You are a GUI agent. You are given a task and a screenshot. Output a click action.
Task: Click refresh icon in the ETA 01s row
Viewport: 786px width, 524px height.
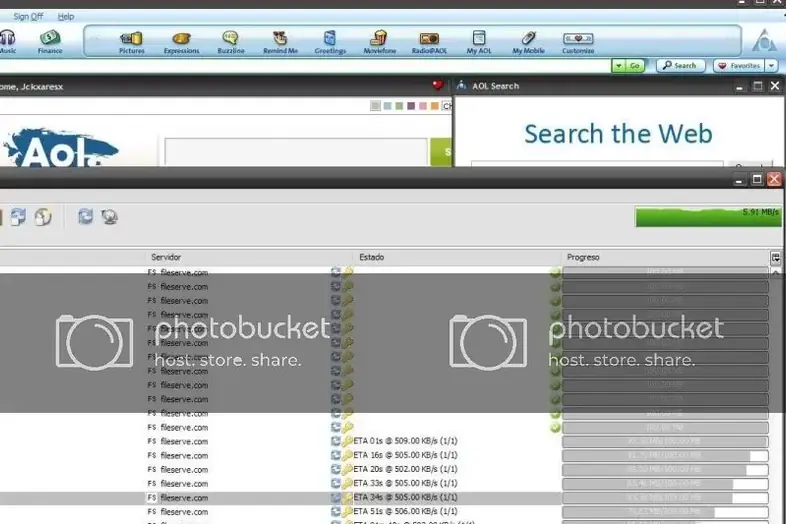coord(335,441)
